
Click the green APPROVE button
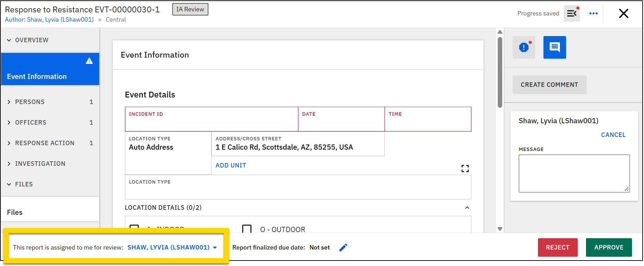tap(609, 247)
